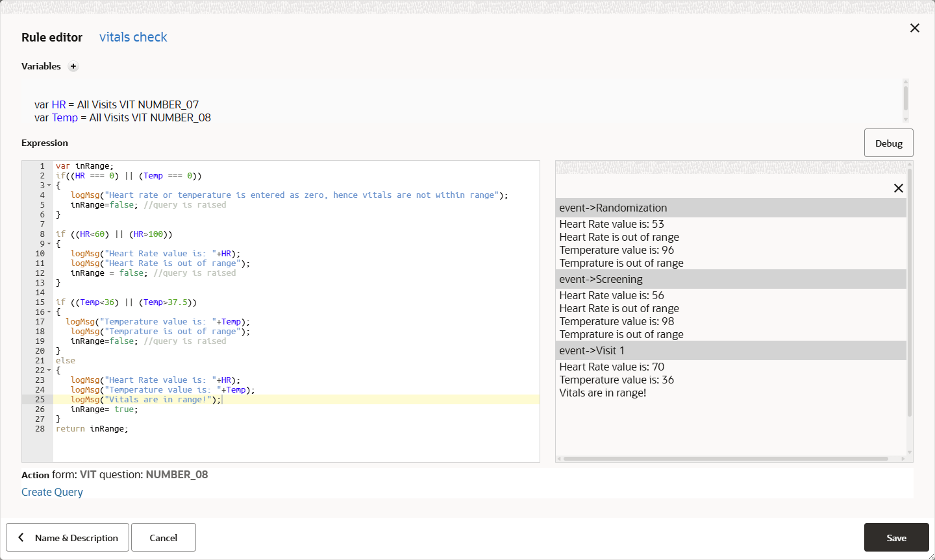The height and width of the screenshot is (560, 935).
Task: Click the debug panel horizontal scrollbar
Action: 725,459
